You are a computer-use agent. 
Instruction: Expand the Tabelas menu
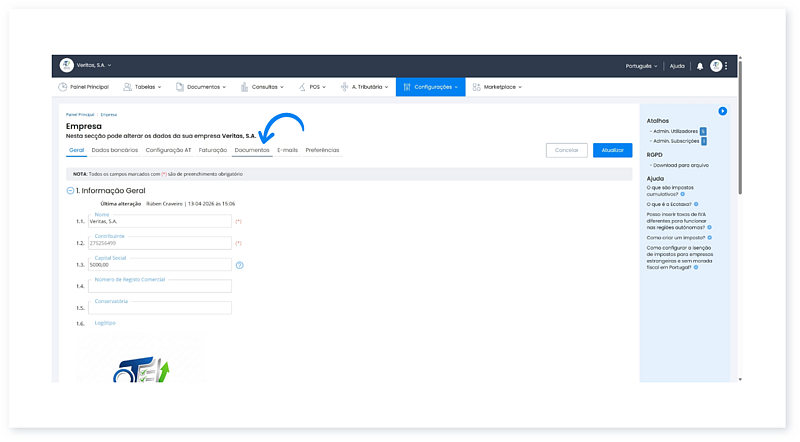tap(148, 87)
